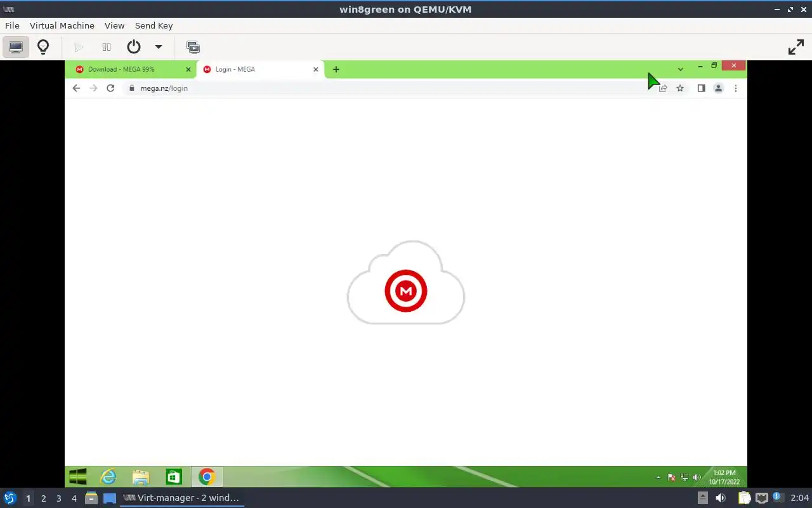Image resolution: width=812 pixels, height=508 pixels.
Task: Open the View menu in virt-manager
Action: coord(114,25)
